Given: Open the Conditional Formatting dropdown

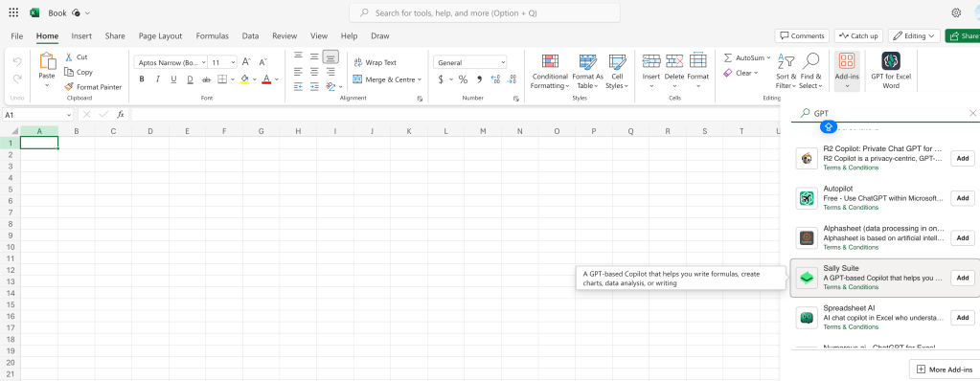Looking at the screenshot, I should point(550,71).
